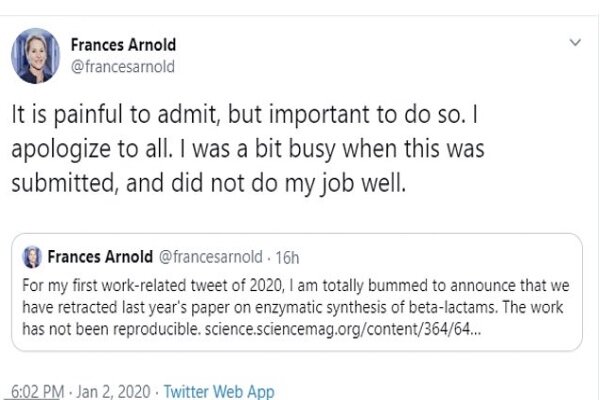600x400 pixels.
Task: Click the Twitter Web App source link
Action: (x=219, y=392)
